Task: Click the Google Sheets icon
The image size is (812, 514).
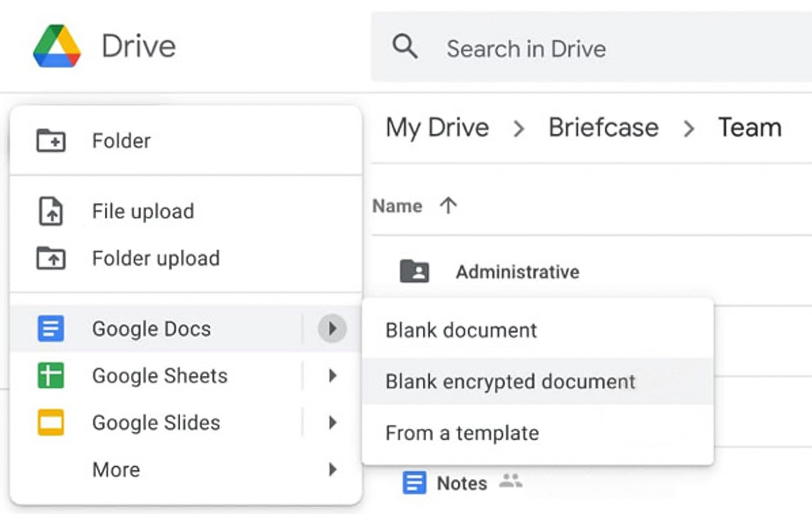Action: (51, 375)
